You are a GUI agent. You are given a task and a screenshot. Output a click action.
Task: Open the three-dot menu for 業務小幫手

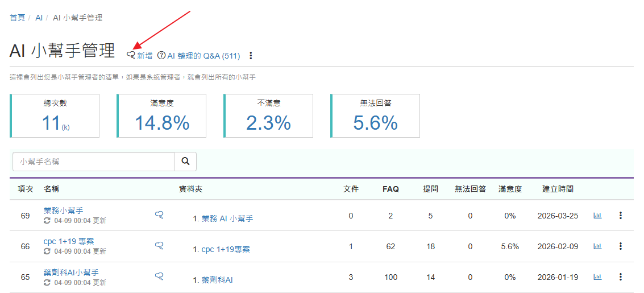tap(621, 216)
